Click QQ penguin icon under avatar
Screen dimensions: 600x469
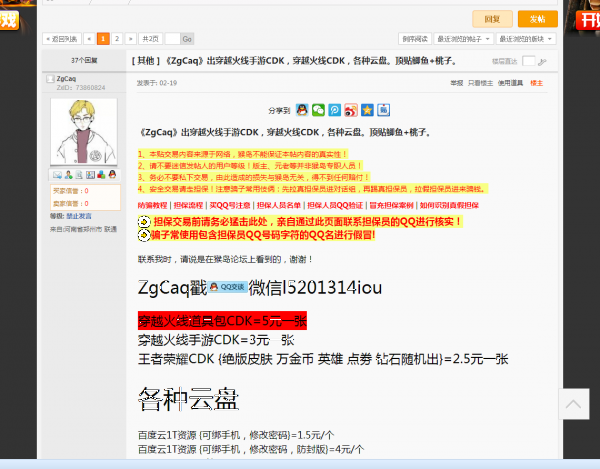click(112, 175)
